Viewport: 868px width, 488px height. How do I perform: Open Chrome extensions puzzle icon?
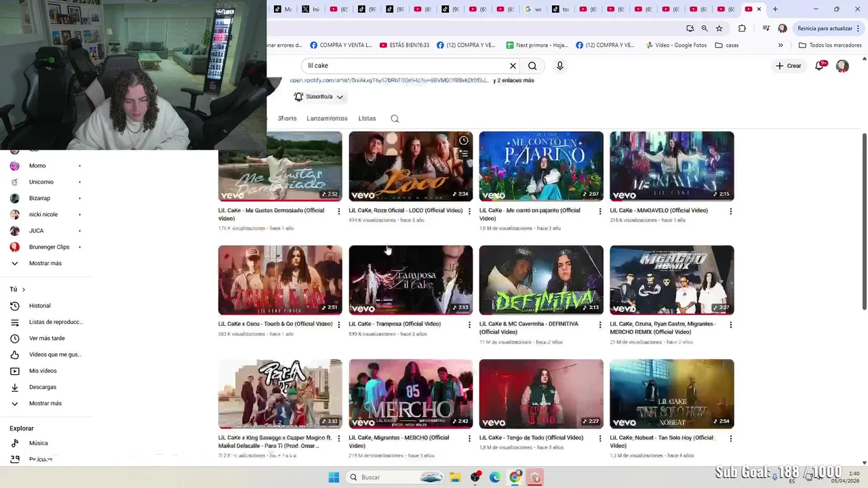point(742,28)
